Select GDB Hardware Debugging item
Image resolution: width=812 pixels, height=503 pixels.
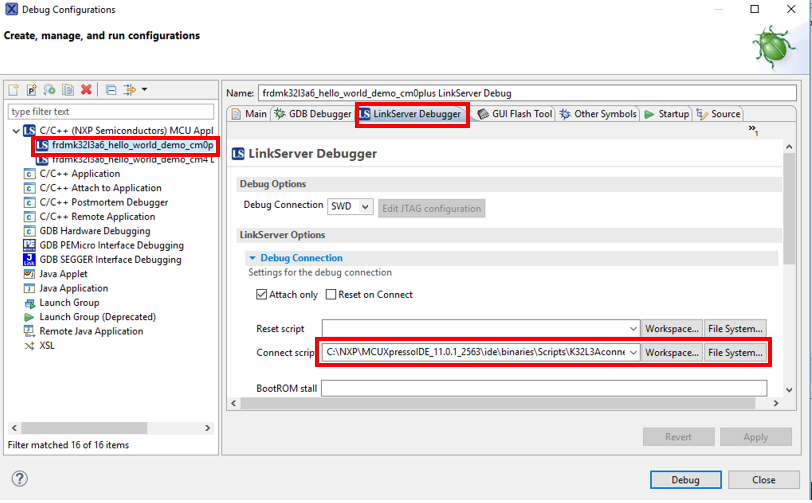(87, 231)
